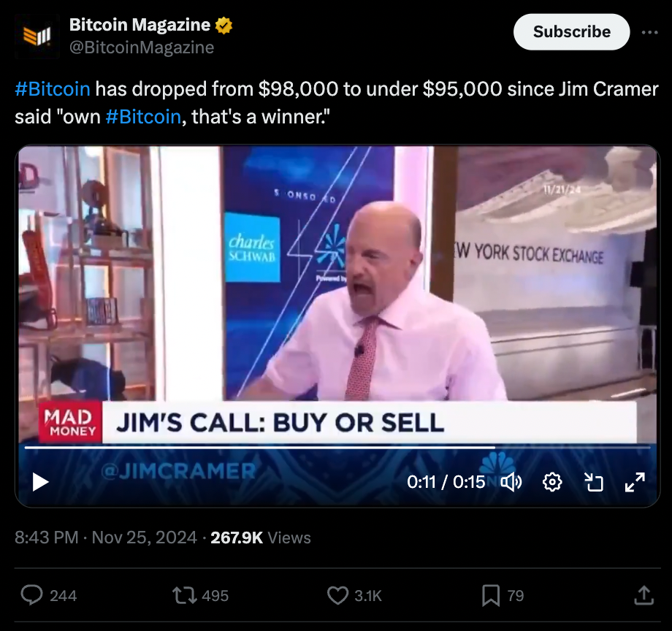Play the Jim Cramer video

(40, 482)
